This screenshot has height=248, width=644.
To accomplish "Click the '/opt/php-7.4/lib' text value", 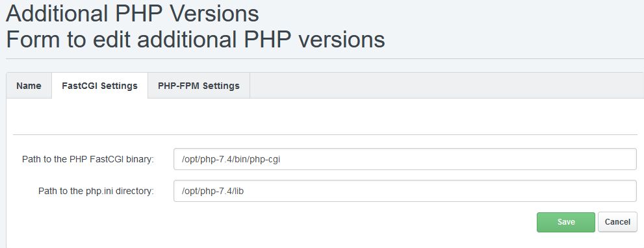I will [x=213, y=191].
